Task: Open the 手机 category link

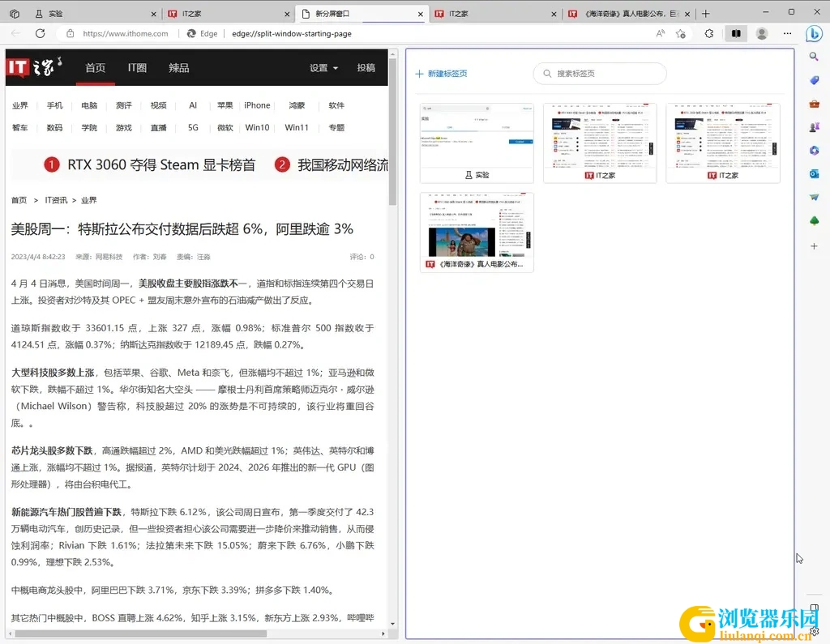Action: [54, 105]
